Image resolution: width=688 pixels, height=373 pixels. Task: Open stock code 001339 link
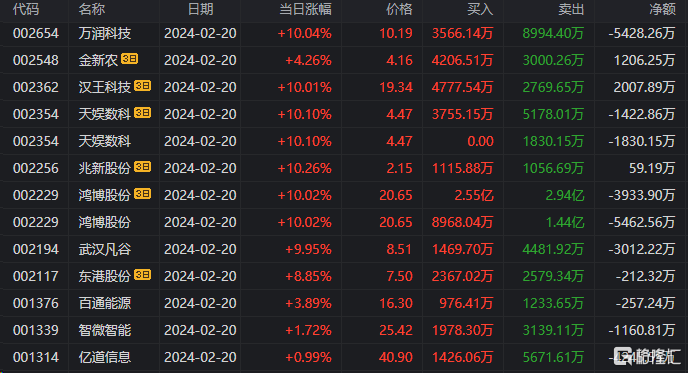36,330
